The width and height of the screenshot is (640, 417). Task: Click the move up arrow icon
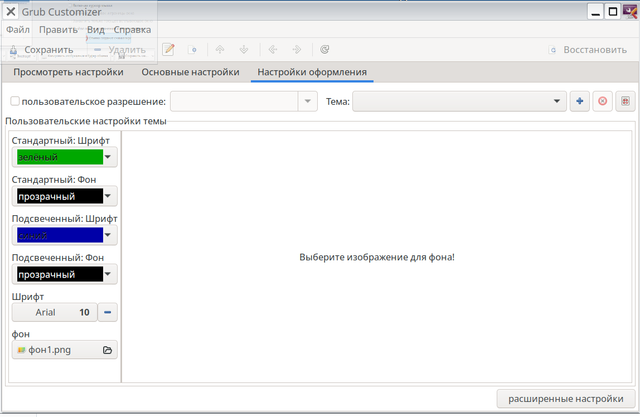tap(220, 50)
